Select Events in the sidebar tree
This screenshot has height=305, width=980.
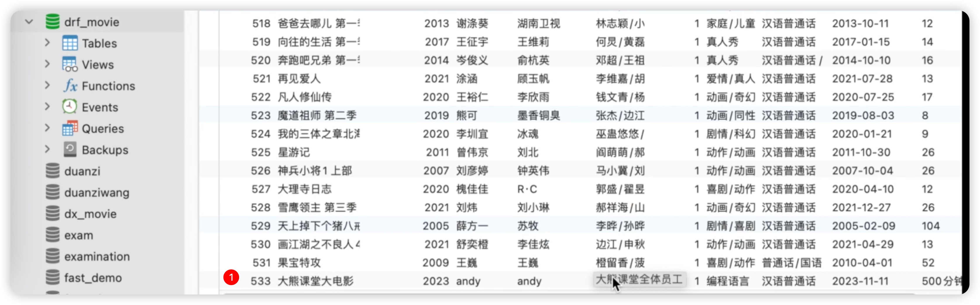point(100,107)
